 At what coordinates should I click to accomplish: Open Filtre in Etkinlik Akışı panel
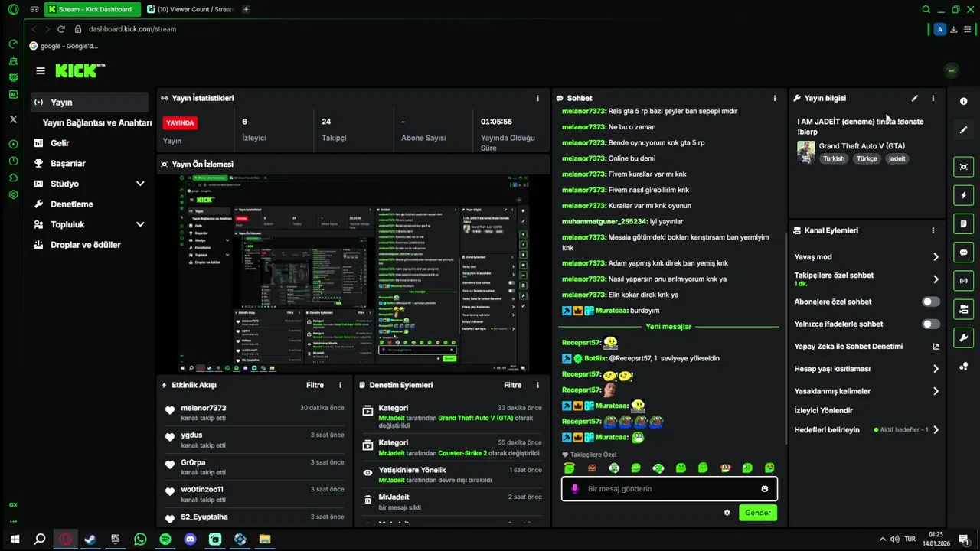point(315,385)
